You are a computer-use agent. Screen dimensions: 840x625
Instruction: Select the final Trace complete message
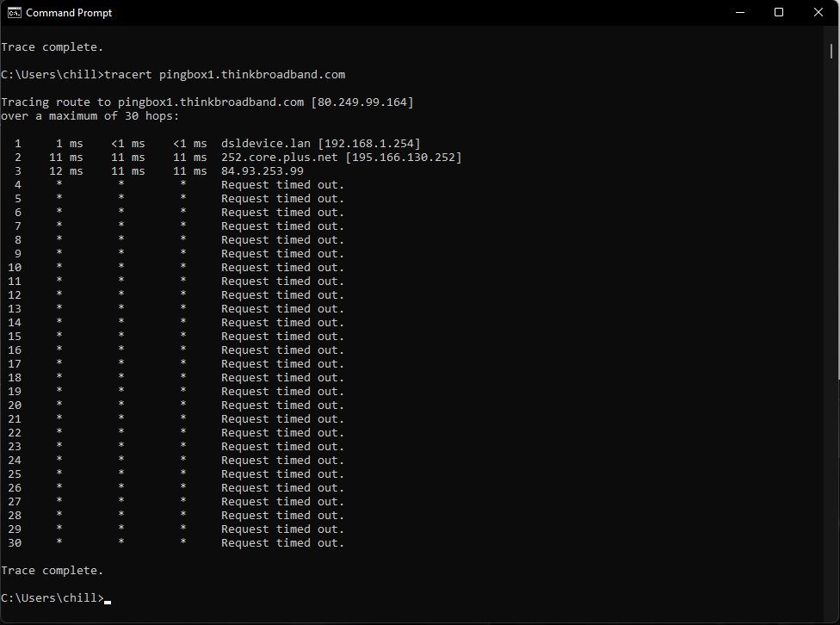tap(52, 570)
